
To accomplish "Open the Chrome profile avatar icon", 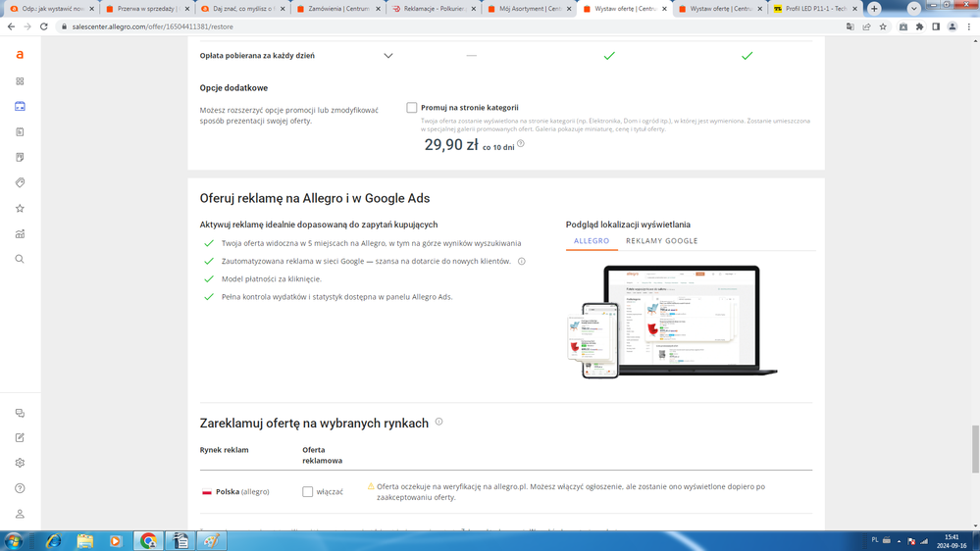I will click(952, 26).
